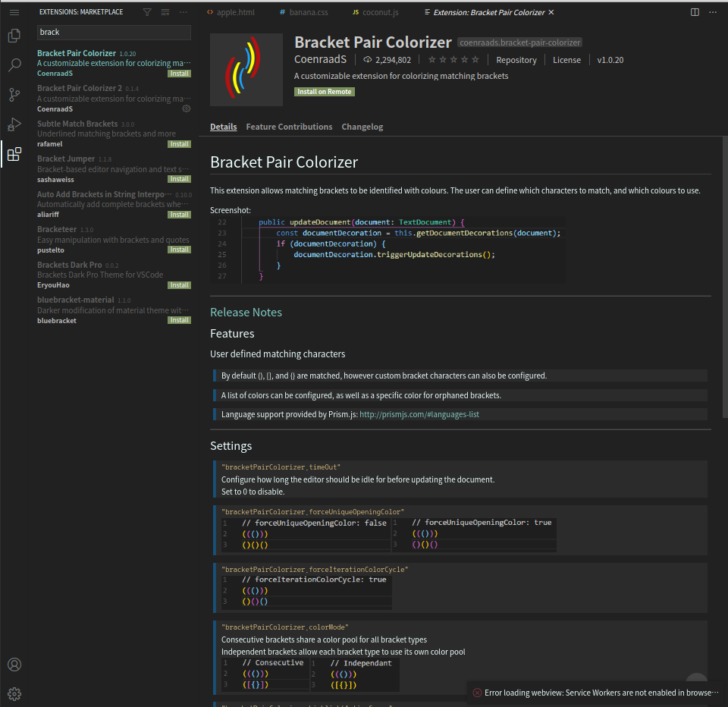
Task: Open the Changelog tab
Action: 362,127
